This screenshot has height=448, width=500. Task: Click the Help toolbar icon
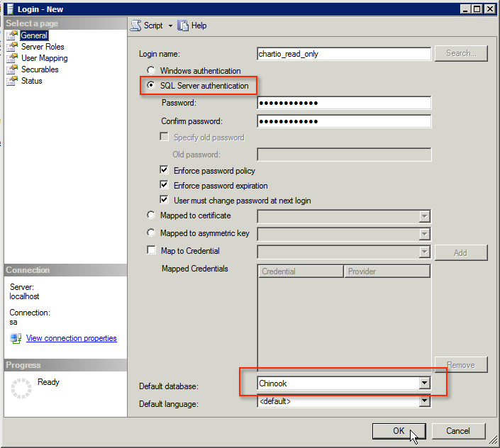coord(184,26)
